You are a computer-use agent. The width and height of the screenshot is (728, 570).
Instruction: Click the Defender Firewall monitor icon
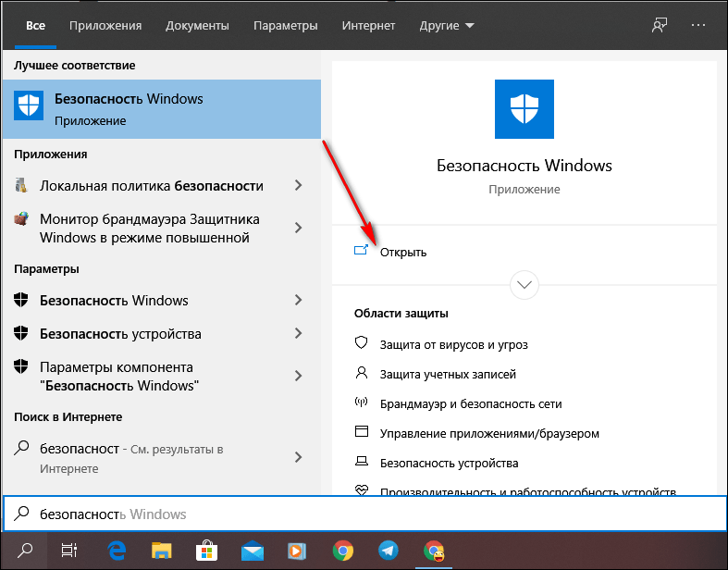[x=21, y=218]
